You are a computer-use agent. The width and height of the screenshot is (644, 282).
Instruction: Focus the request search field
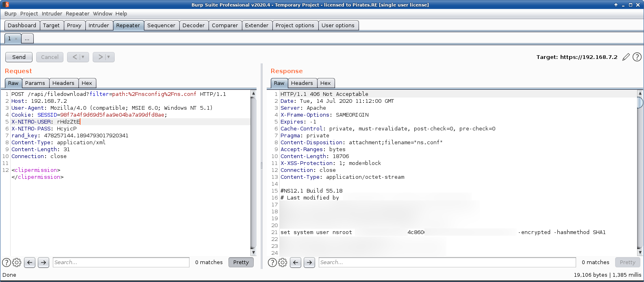click(x=121, y=262)
